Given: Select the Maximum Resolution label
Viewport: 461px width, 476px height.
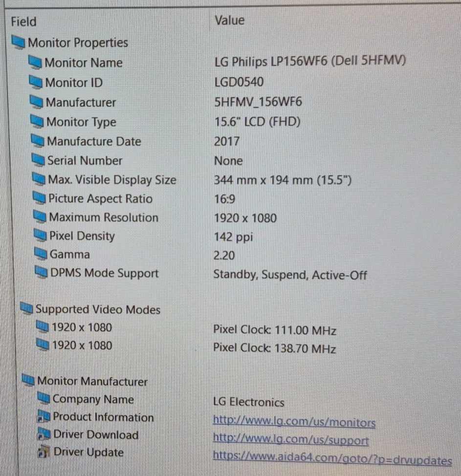Looking at the screenshot, I should [104, 217].
